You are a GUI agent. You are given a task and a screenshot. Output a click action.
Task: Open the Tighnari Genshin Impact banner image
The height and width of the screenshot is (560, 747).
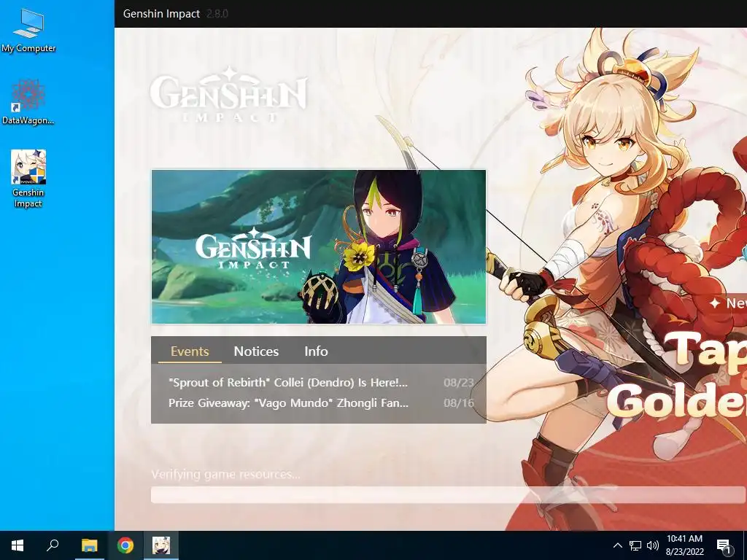(x=319, y=246)
